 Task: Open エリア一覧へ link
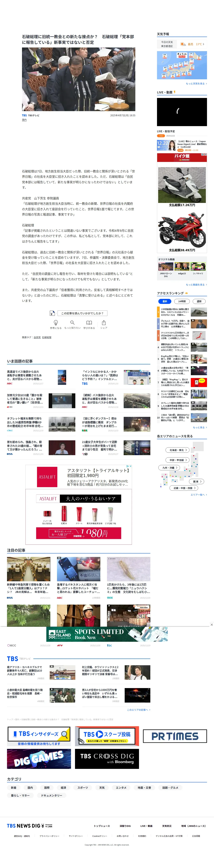[x=198, y=495]
